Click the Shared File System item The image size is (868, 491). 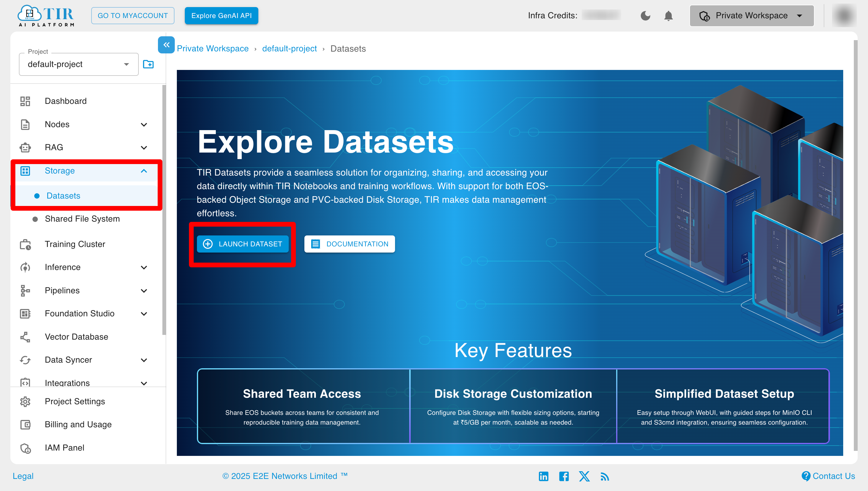[x=82, y=219]
